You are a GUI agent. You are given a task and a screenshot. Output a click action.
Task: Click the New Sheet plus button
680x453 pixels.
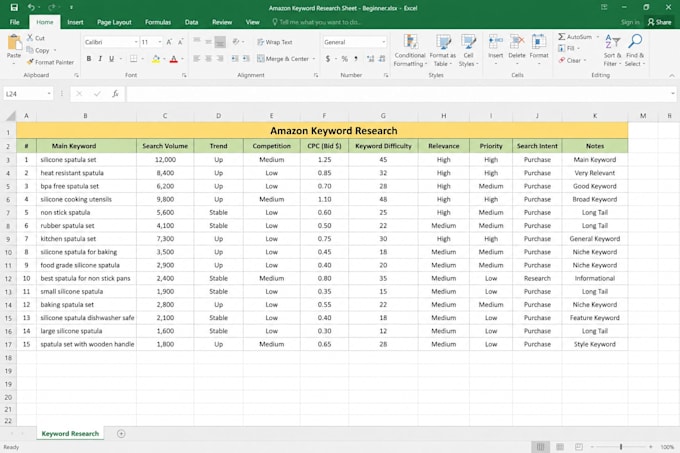[x=121, y=433]
